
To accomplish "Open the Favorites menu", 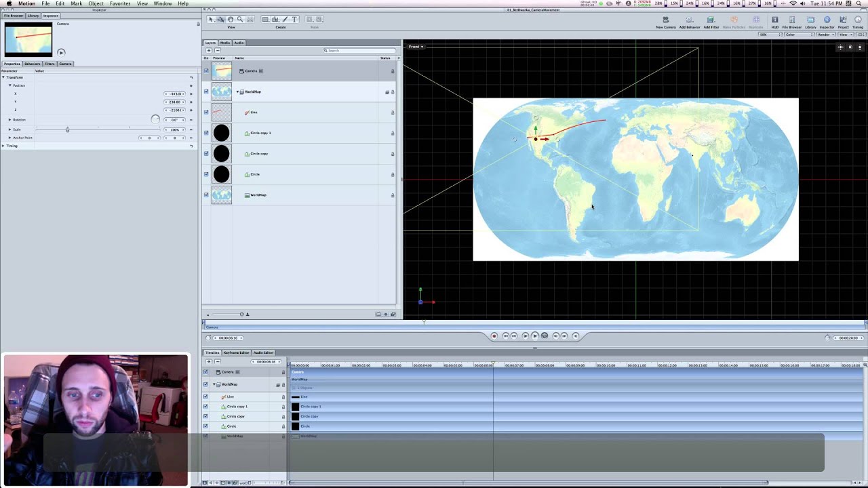I will click(120, 3).
